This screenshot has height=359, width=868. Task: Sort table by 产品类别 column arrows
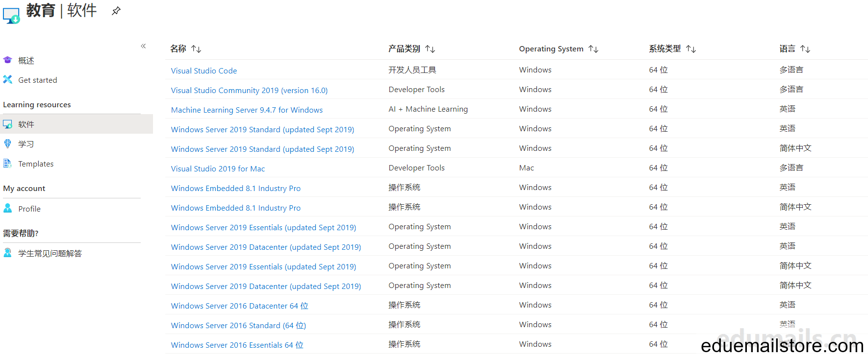[x=430, y=49]
